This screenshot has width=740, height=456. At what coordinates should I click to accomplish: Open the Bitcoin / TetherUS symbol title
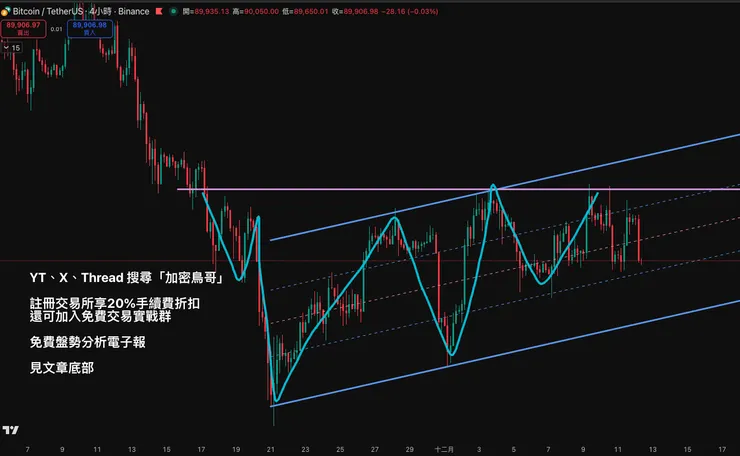coord(47,11)
